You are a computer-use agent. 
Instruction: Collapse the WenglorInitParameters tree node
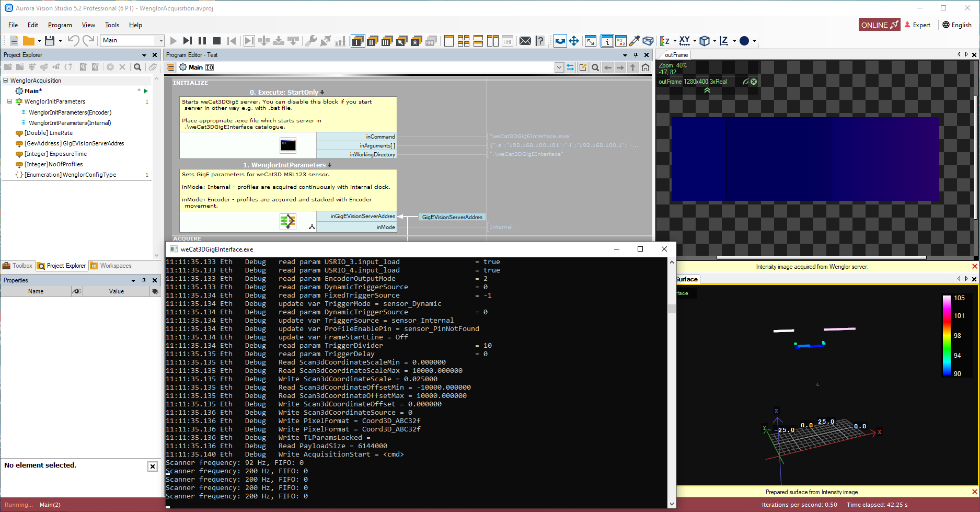coord(9,101)
